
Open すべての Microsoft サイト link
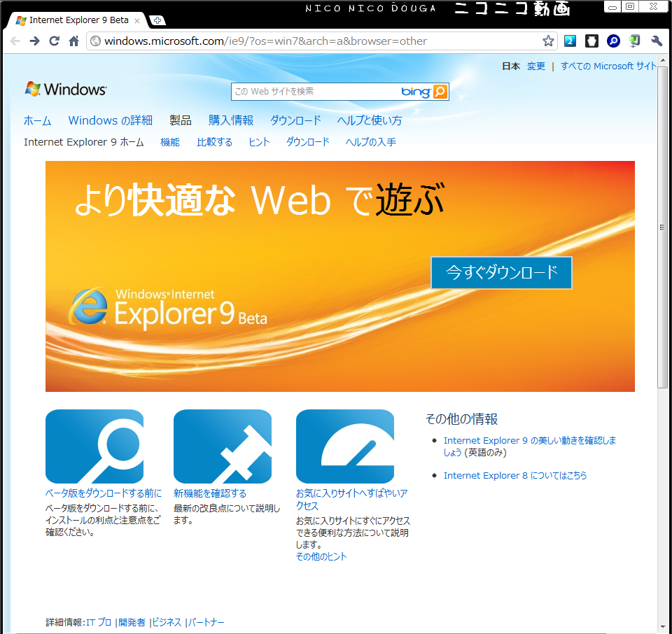pyautogui.click(x=608, y=66)
